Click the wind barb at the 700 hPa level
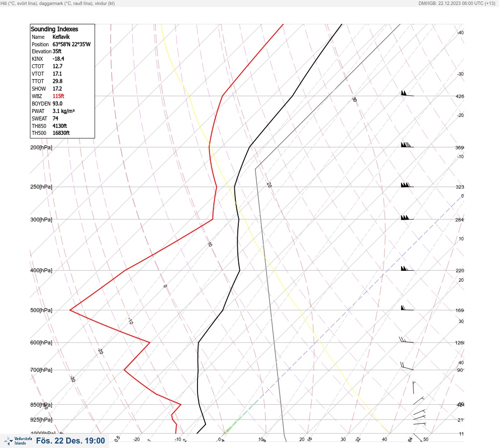The width and height of the screenshot is (499, 448). 406,366
